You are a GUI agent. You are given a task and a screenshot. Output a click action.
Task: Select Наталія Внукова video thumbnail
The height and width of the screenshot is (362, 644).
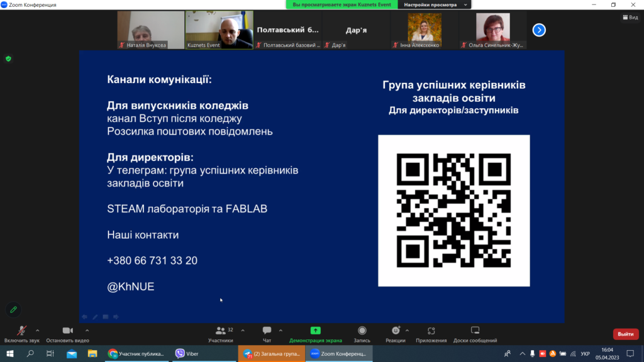click(151, 30)
